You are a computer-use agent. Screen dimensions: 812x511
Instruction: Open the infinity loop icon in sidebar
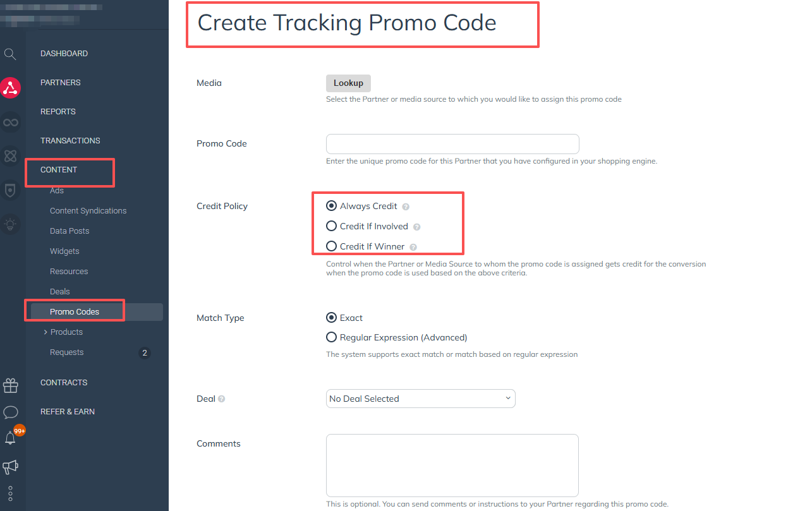pyautogui.click(x=11, y=122)
